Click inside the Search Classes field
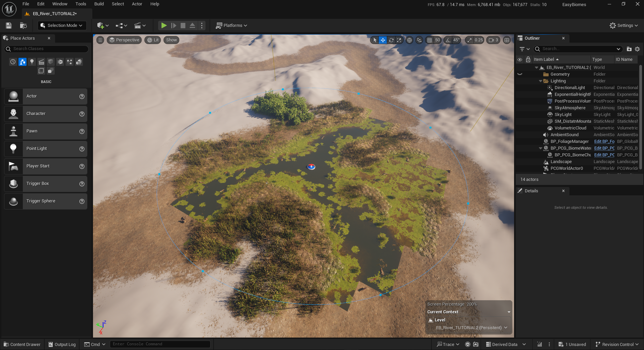Viewport: 644px width, 350px height. pyautogui.click(x=46, y=49)
